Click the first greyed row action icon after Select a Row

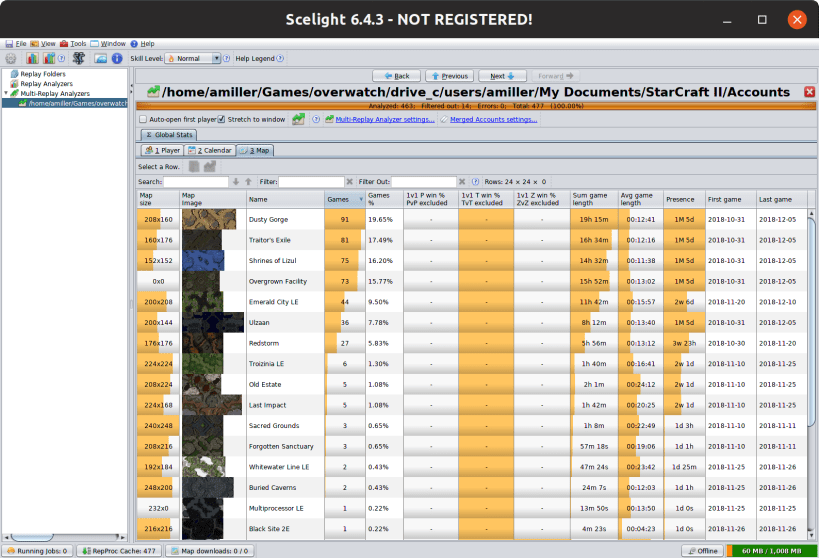tap(194, 167)
